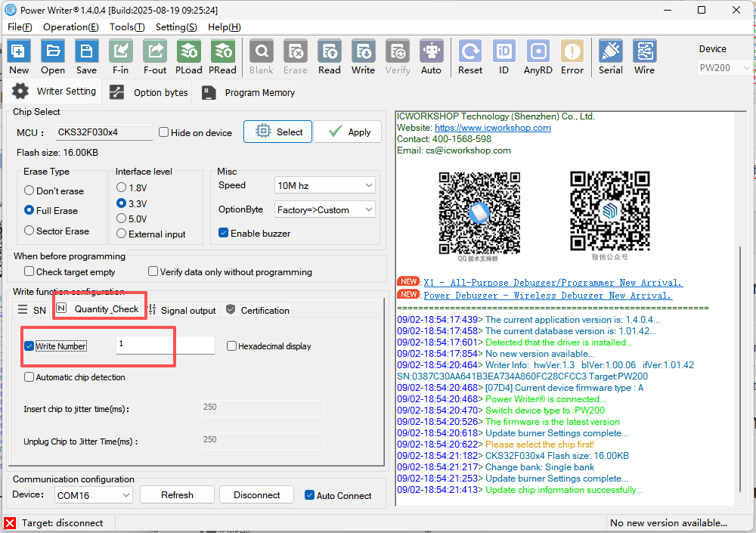Viewport: 756px width, 533px height.
Task: Toggle Auto Connect checkbox
Action: pos(309,495)
